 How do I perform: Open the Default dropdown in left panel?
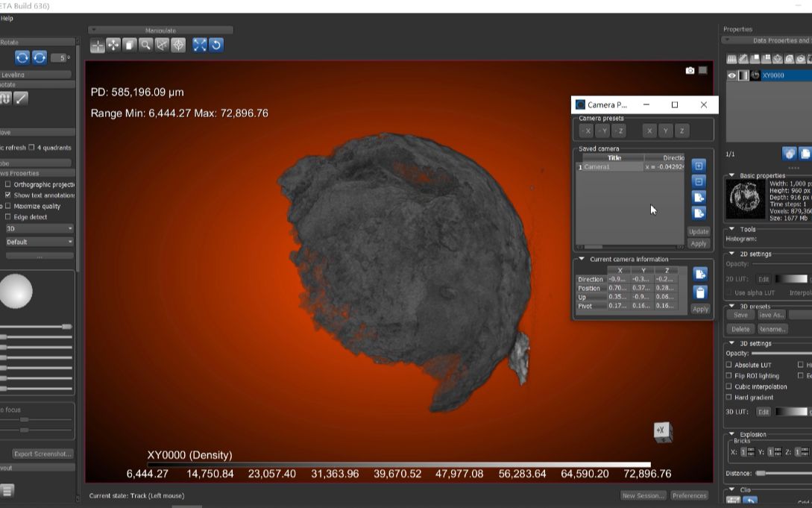tap(39, 242)
